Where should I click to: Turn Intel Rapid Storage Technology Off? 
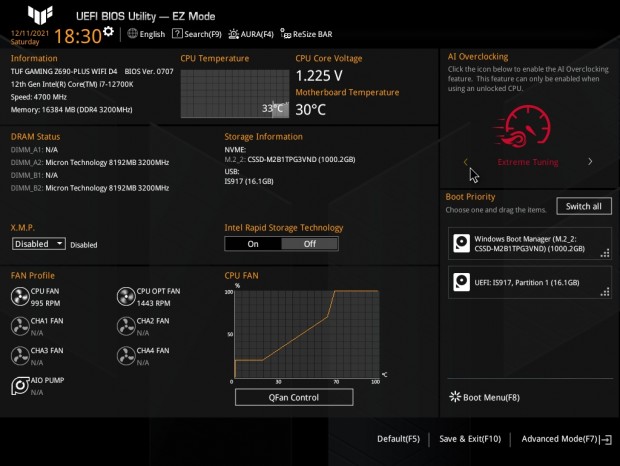pos(310,244)
